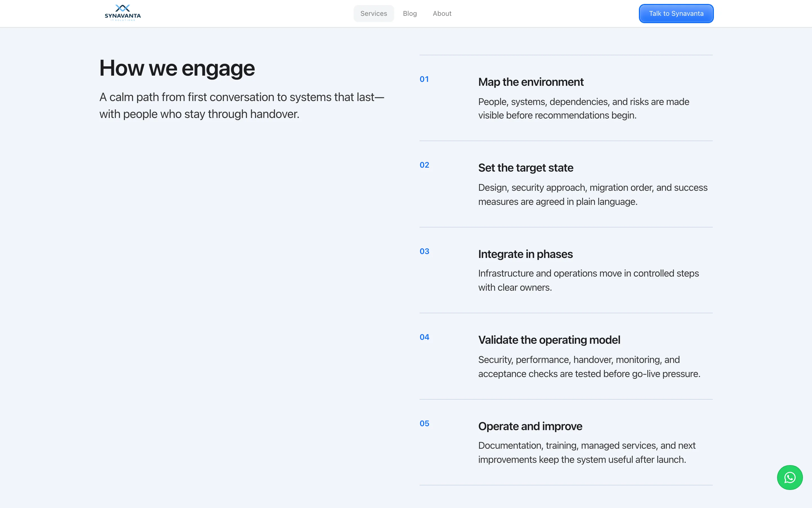Click the Talk to Synavanta button
Image resolution: width=812 pixels, height=508 pixels.
(676, 14)
